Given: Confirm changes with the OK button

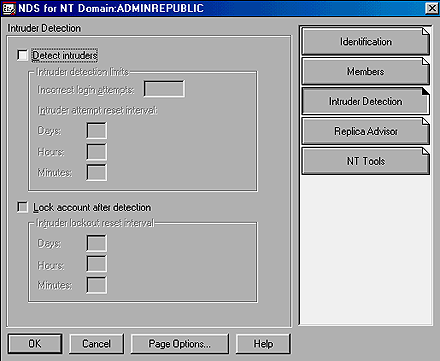Looking at the screenshot, I should (x=35, y=344).
